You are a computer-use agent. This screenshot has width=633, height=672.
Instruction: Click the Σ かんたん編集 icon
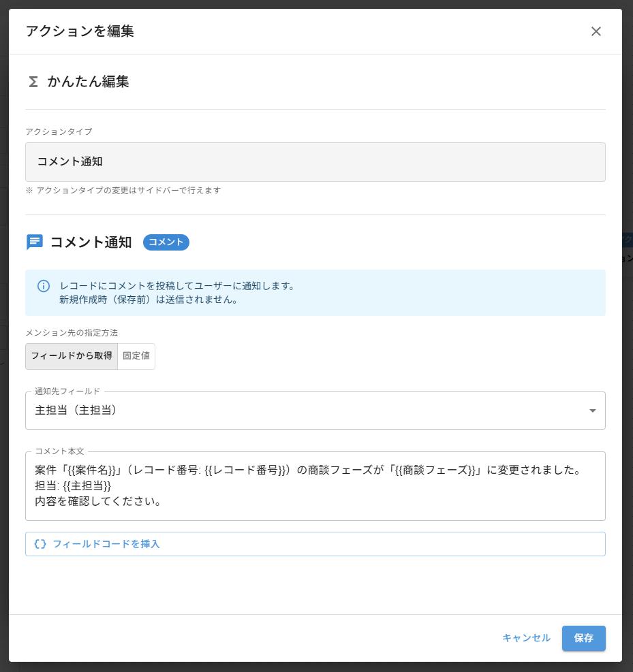click(x=33, y=82)
